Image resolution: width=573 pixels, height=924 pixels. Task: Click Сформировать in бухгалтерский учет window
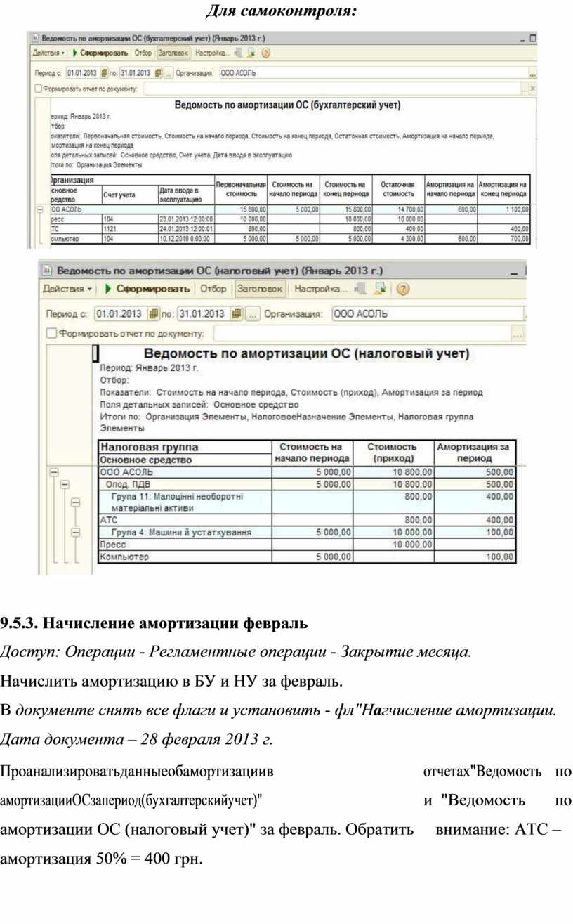point(101,53)
